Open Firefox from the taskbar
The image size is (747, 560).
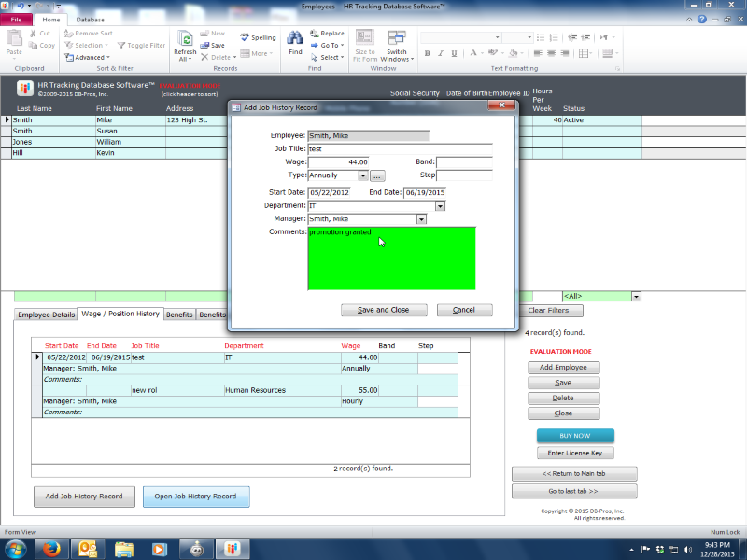click(x=52, y=549)
